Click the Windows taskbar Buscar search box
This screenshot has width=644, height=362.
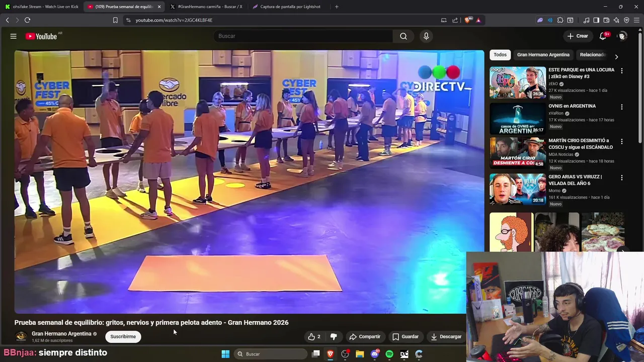271,354
